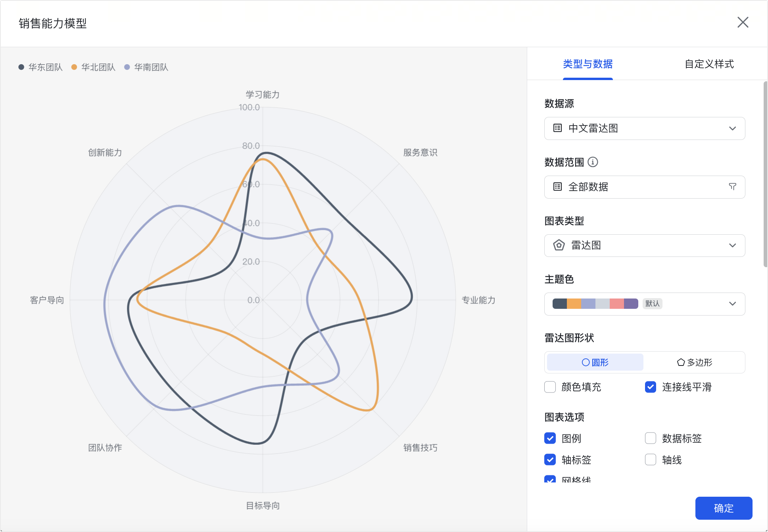The height and width of the screenshot is (532, 768).
Task: Enable the 颜色填充 checkbox
Action: coord(550,387)
